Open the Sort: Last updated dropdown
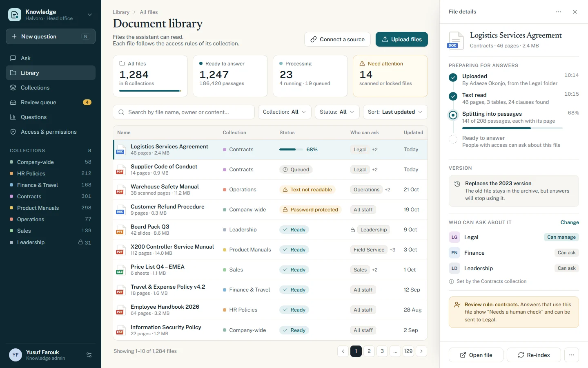 [x=395, y=112]
